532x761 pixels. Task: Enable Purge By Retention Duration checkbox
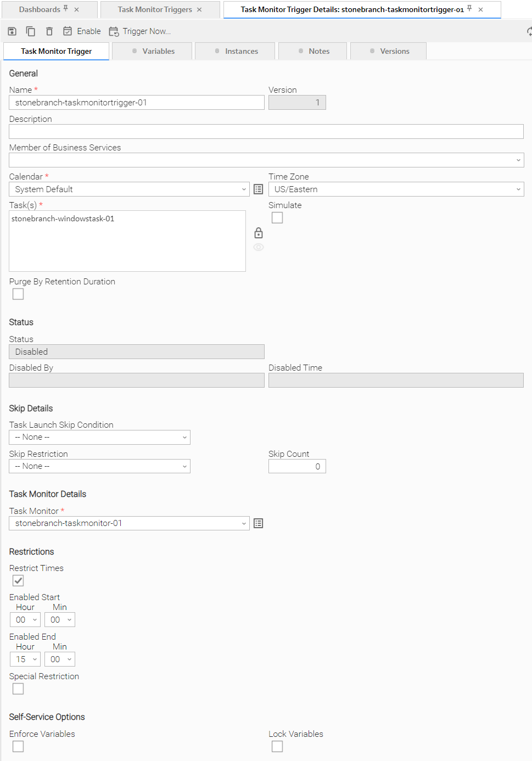tap(18, 294)
